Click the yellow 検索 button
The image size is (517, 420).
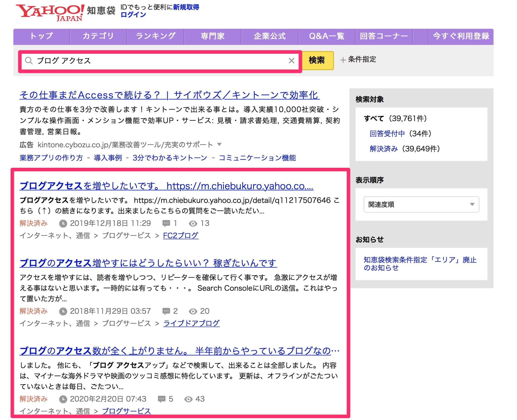pyautogui.click(x=318, y=60)
